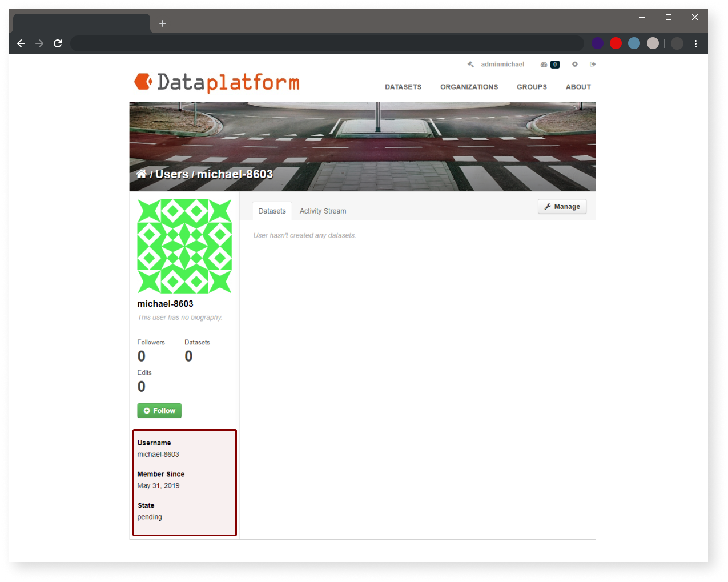Click the michael-8603 breadcrumb link
The width and height of the screenshot is (728, 582).
click(x=235, y=174)
